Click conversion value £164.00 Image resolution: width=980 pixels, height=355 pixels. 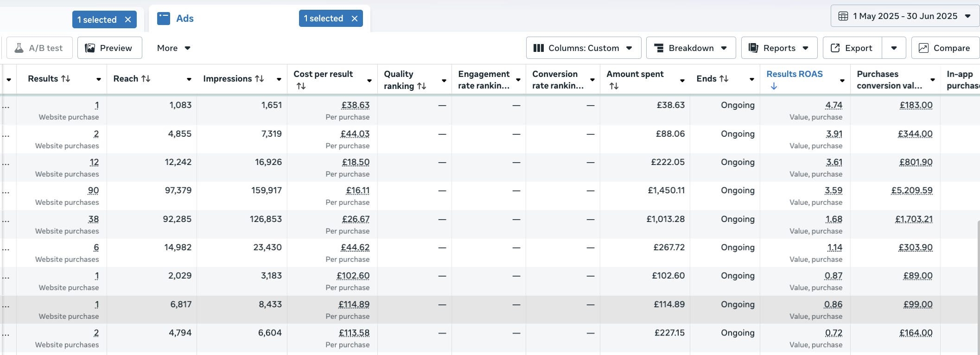coord(916,333)
